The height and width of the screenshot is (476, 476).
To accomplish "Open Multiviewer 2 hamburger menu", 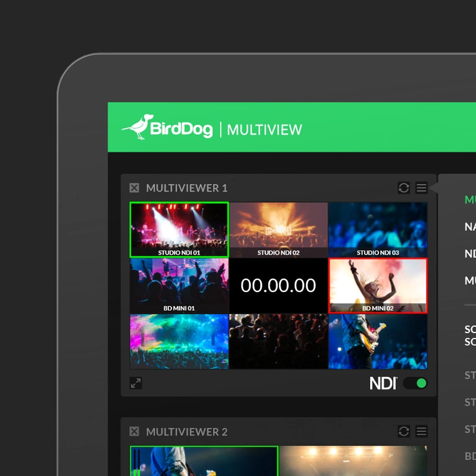I will click(x=421, y=431).
